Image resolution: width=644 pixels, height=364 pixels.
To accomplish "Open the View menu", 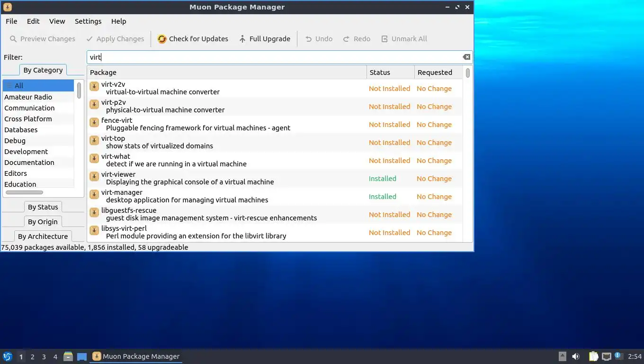I will coord(57,21).
